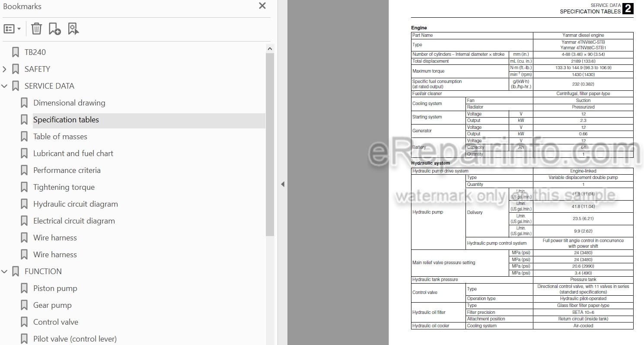The height and width of the screenshot is (345, 644).
Task: Click the bookmark icon beside SAFETY
Action: pos(16,69)
